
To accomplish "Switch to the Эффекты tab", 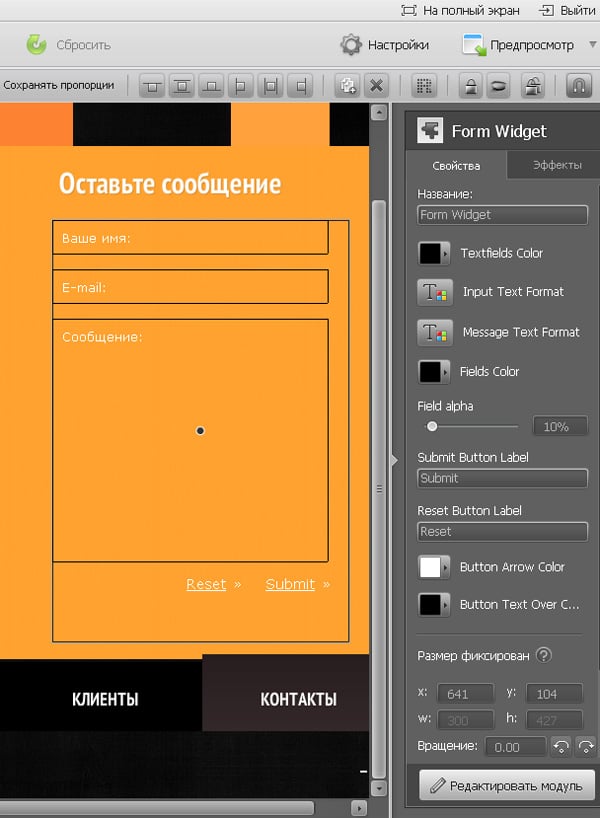I will coord(557,165).
